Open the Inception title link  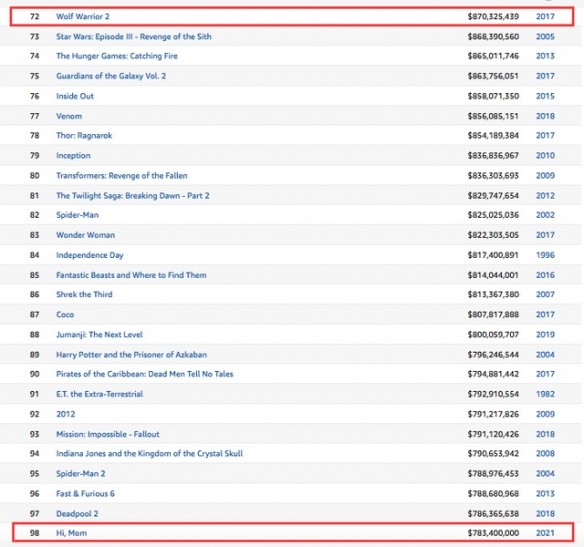73,156
